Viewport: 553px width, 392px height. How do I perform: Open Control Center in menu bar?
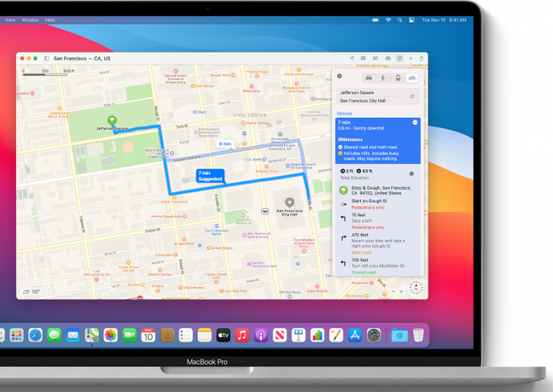tap(412, 20)
